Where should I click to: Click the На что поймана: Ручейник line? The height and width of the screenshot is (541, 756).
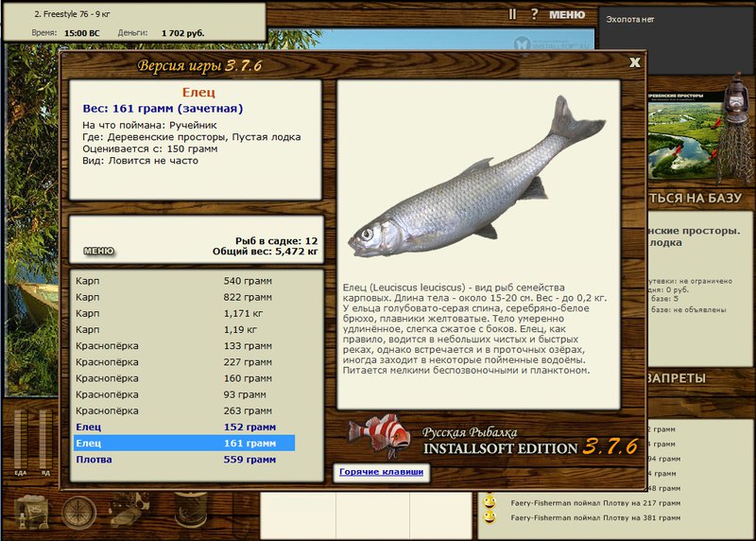(149, 125)
